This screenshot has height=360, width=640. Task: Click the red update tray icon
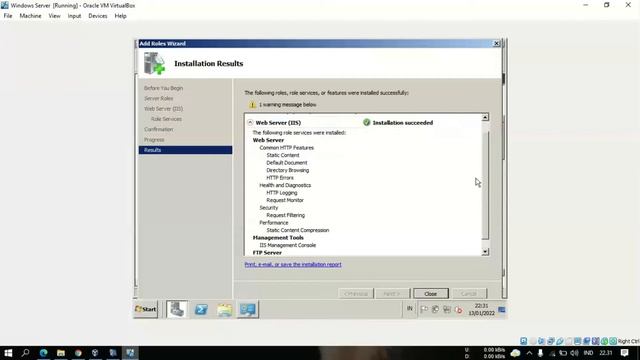459,310
